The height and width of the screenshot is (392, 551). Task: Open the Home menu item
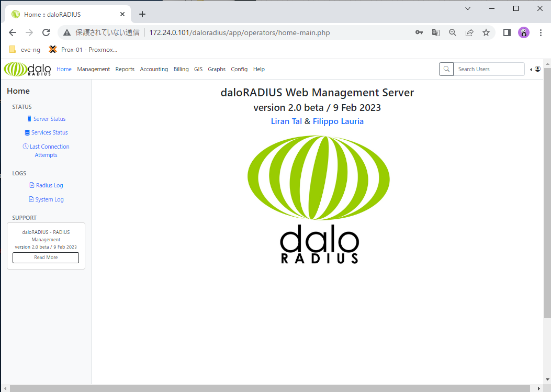[64, 69]
